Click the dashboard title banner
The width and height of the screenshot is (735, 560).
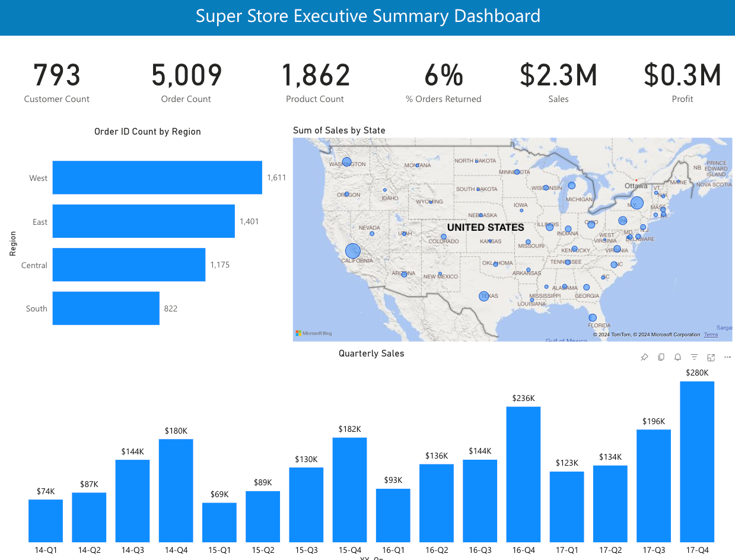pos(367,16)
